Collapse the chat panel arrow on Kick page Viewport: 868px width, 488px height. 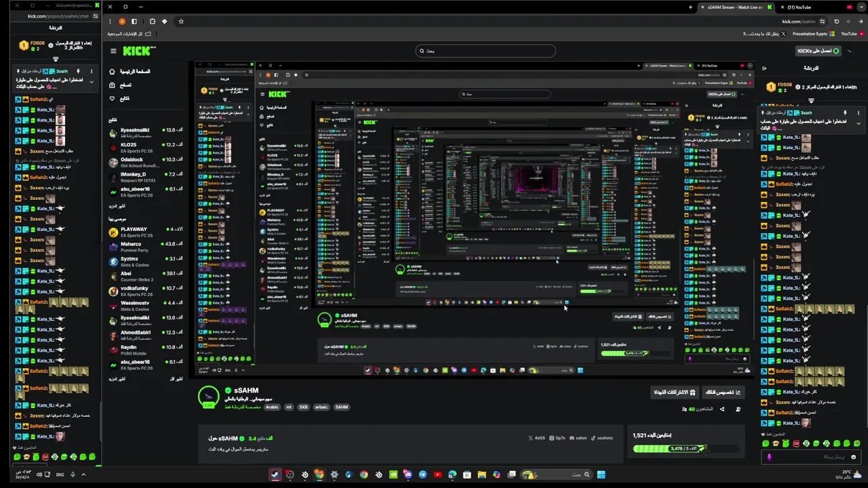click(x=764, y=68)
